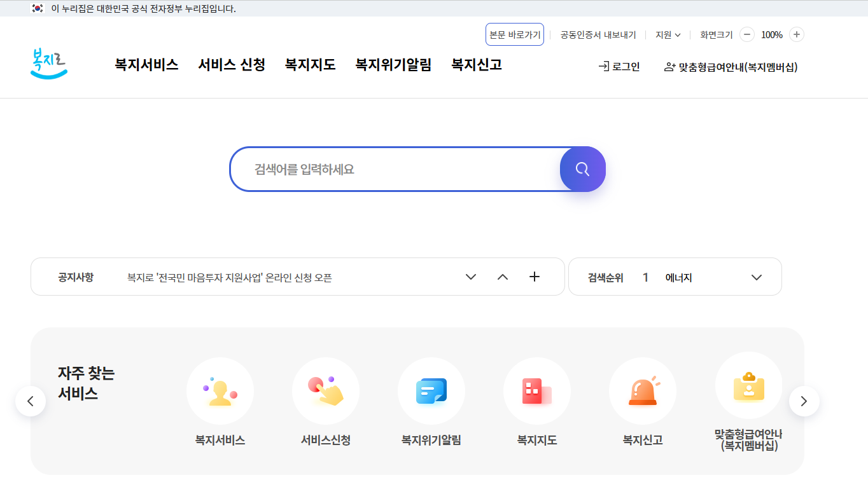Open the 복지위기알림 chat icon

tap(431, 391)
